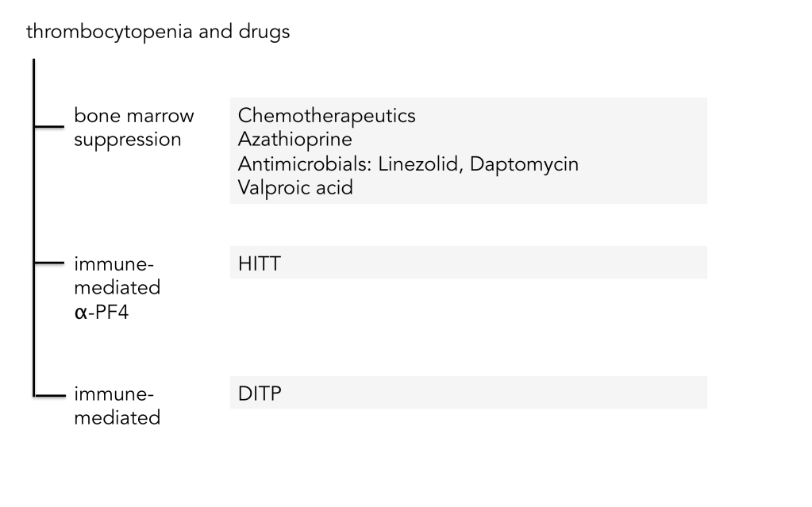
Task: Select the "immune-mediated" label above α-PF4
Action: [x=117, y=275]
